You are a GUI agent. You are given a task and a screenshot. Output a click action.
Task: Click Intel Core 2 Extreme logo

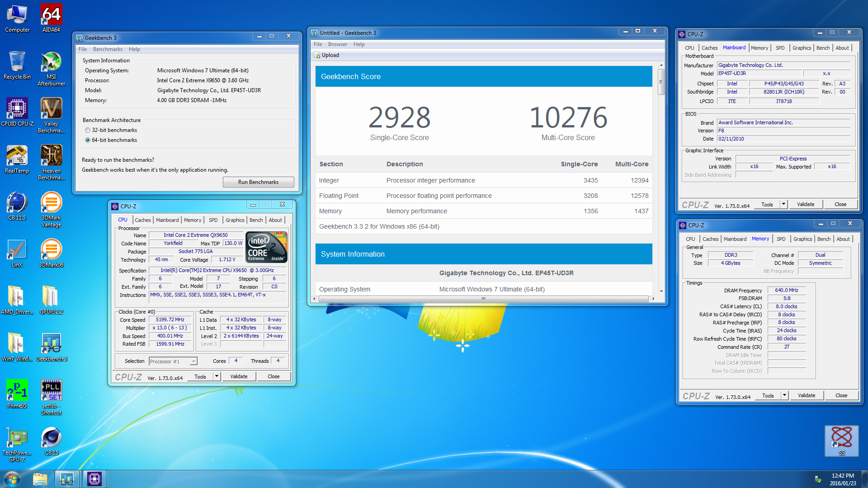pos(266,247)
